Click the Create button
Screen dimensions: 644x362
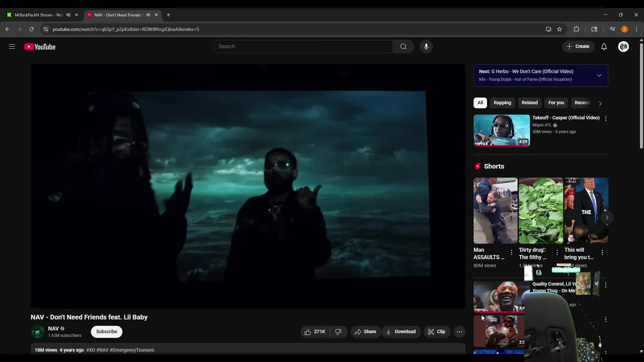578,46
